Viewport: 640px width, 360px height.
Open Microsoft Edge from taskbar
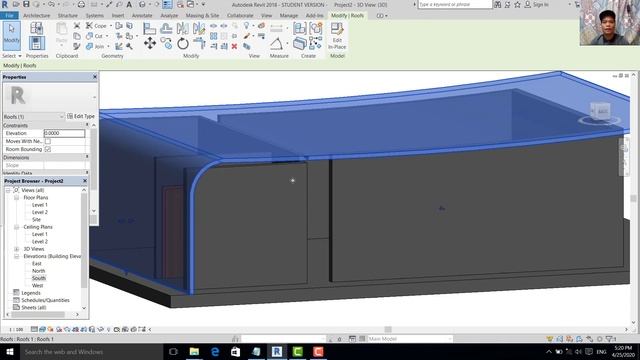[x=215, y=352]
